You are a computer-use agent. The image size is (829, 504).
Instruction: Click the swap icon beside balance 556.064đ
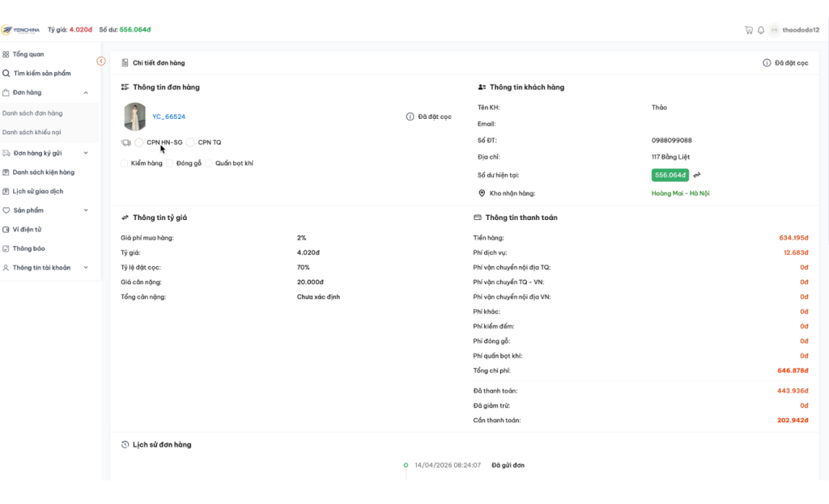pos(697,175)
